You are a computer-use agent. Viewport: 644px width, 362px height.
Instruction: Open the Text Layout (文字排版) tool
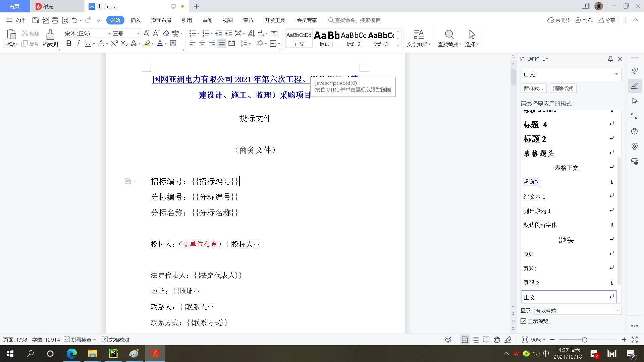[419, 38]
